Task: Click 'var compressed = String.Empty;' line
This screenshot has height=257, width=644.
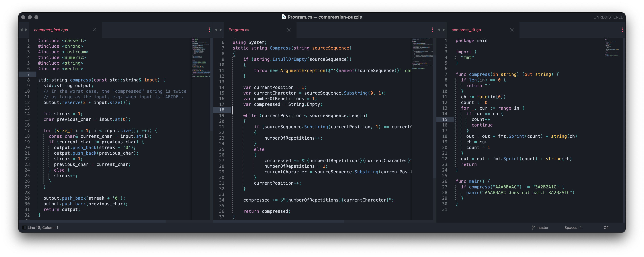Action: [283, 104]
